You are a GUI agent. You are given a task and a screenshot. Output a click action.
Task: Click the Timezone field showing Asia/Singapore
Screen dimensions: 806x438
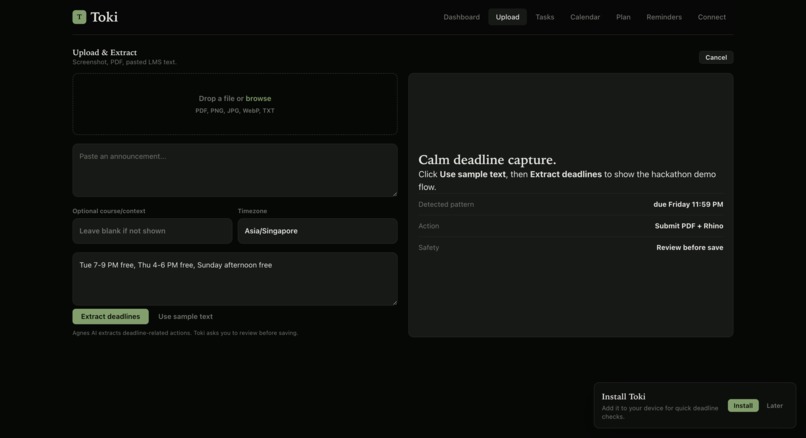[317, 231]
